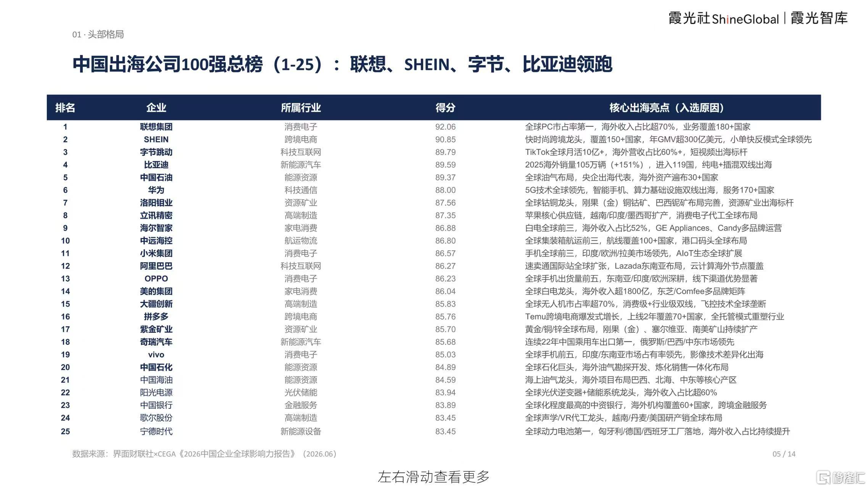Click company name 中远海控
The image size is (868, 488).
(156, 240)
